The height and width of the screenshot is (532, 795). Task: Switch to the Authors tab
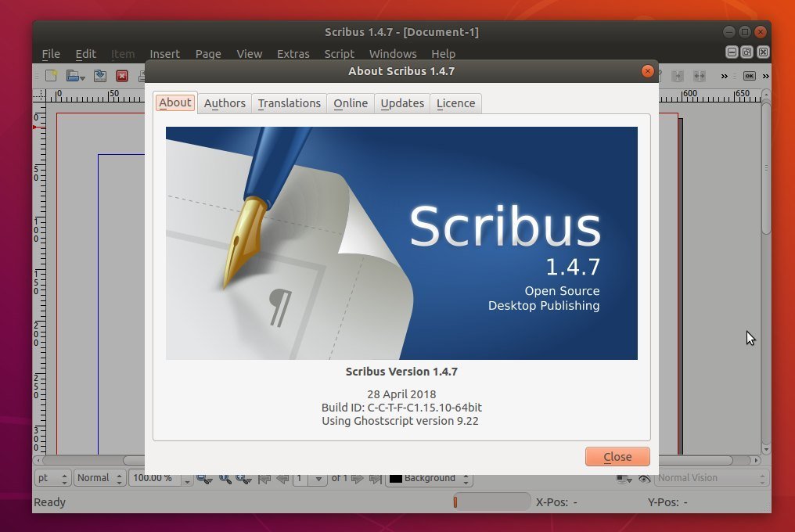225,103
